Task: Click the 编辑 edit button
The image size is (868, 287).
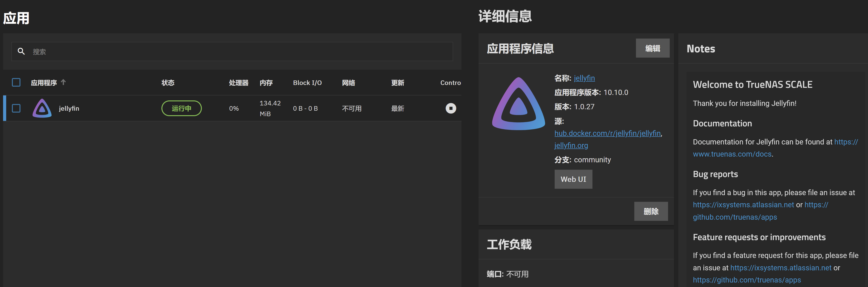Action: pos(652,48)
